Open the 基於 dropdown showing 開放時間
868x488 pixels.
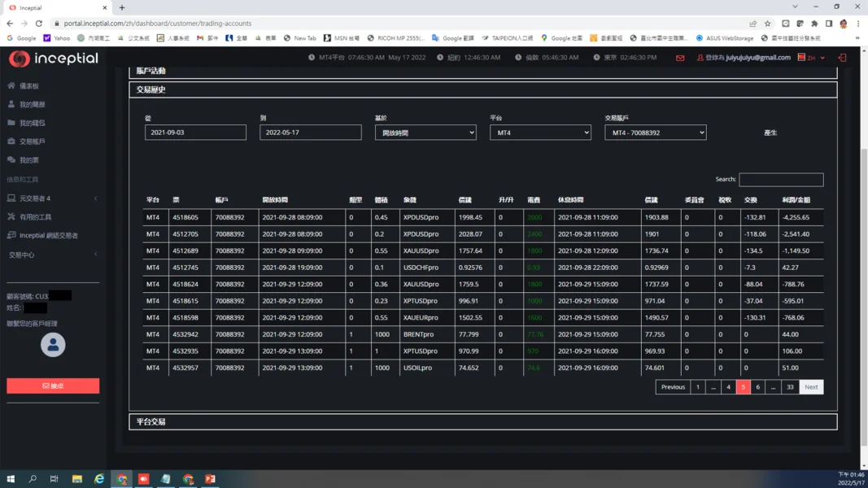pyautogui.click(x=425, y=133)
